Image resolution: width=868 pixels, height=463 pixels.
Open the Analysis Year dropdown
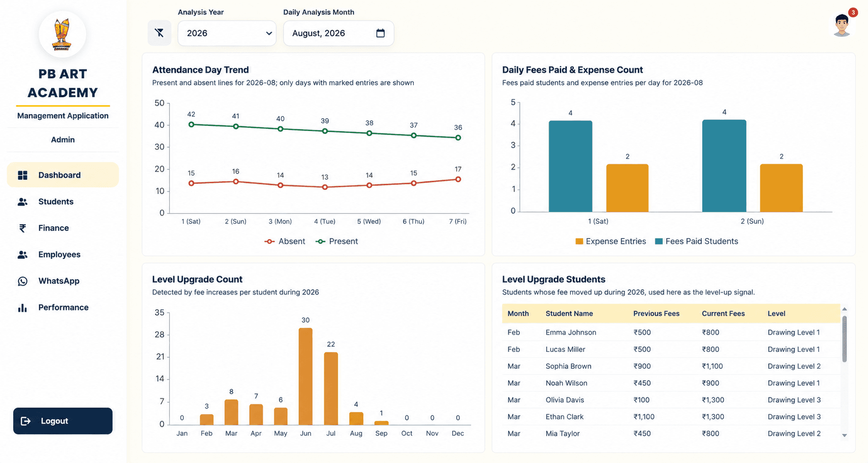point(227,33)
